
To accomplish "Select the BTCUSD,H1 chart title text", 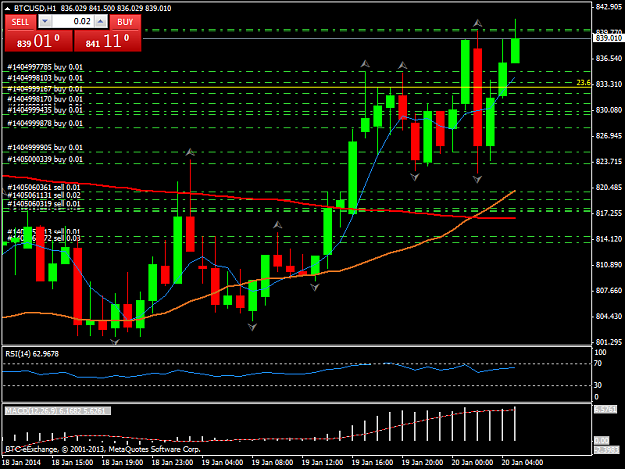I will tap(35, 8).
